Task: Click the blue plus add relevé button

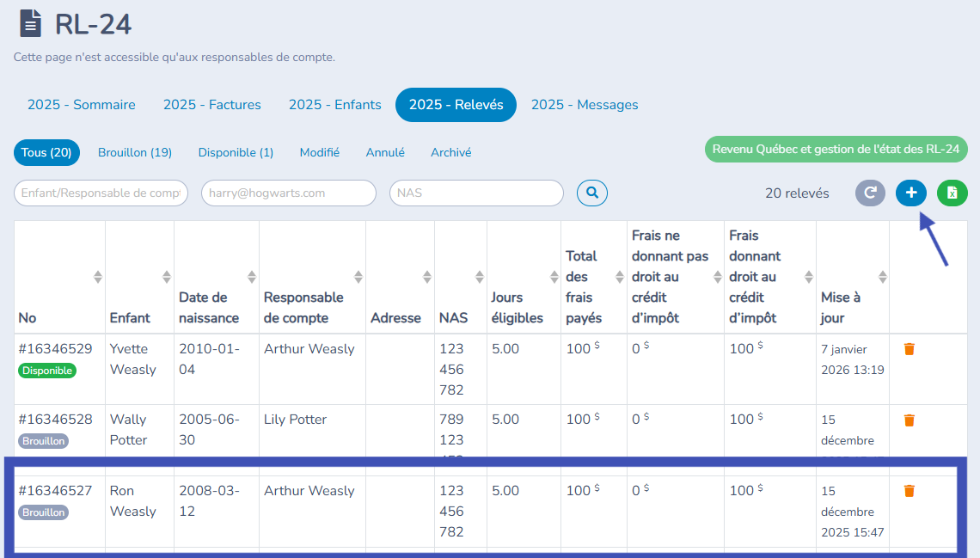Action: (911, 193)
